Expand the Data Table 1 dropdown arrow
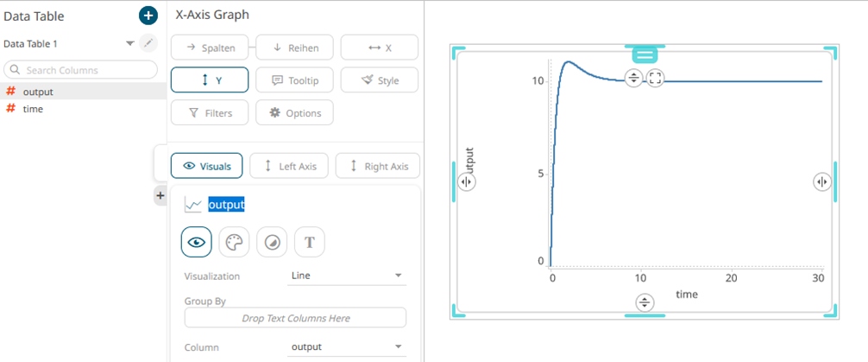Screen dimensions: 868x362 coord(130,43)
